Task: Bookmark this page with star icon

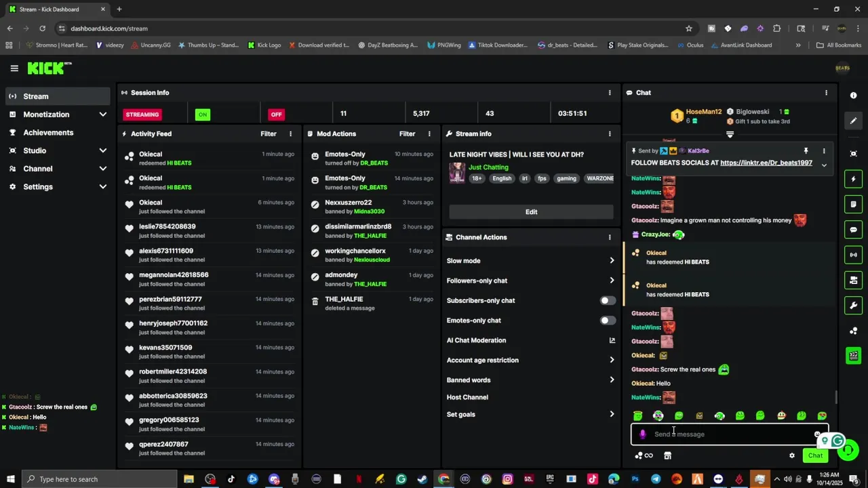Action: pos(689,28)
